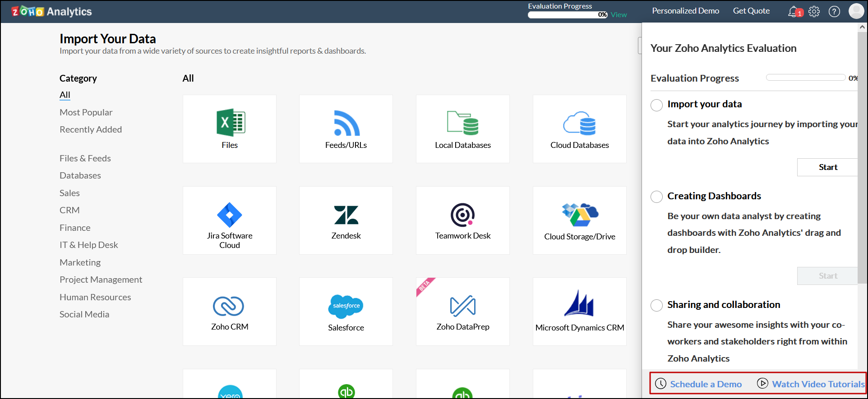Select Microsoft Dynamics CRM connector
868x399 pixels.
pyautogui.click(x=580, y=312)
